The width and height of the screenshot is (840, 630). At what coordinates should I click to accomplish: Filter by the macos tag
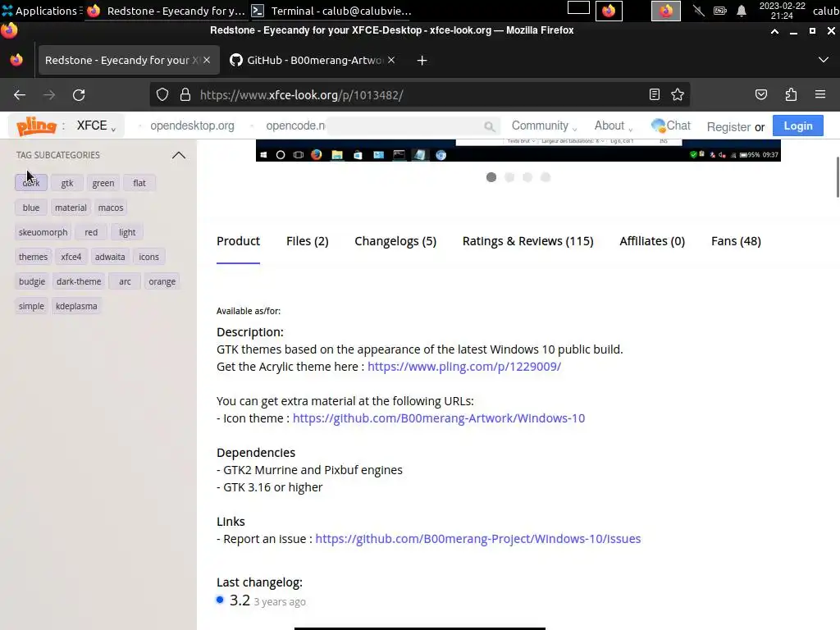click(x=111, y=208)
